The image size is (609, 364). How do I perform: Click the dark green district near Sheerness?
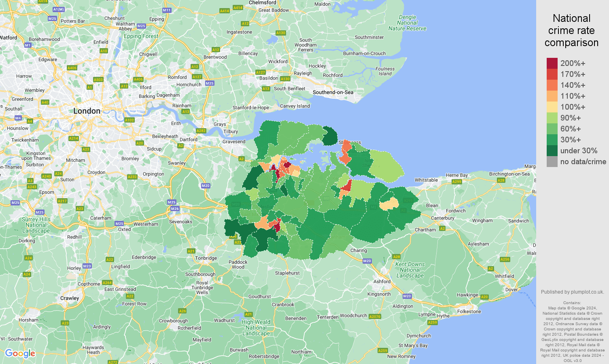(329, 135)
